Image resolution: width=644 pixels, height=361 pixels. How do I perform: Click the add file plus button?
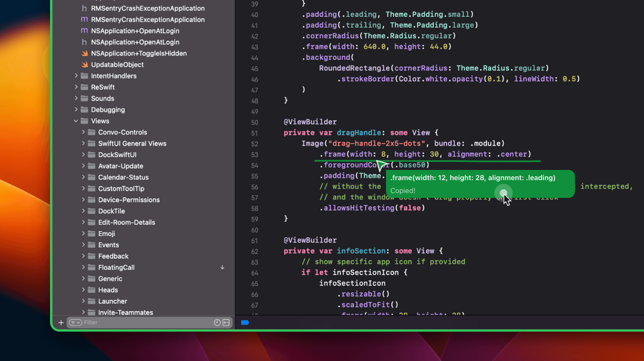click(61, 323)
